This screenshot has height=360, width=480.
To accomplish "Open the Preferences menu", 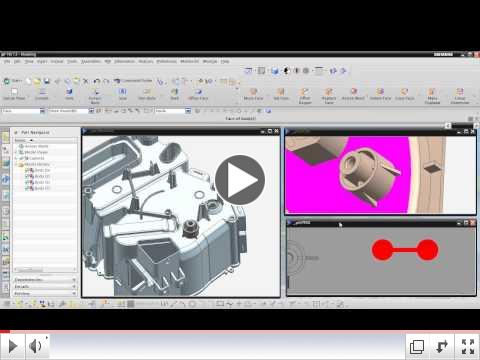I will (166, 62).
